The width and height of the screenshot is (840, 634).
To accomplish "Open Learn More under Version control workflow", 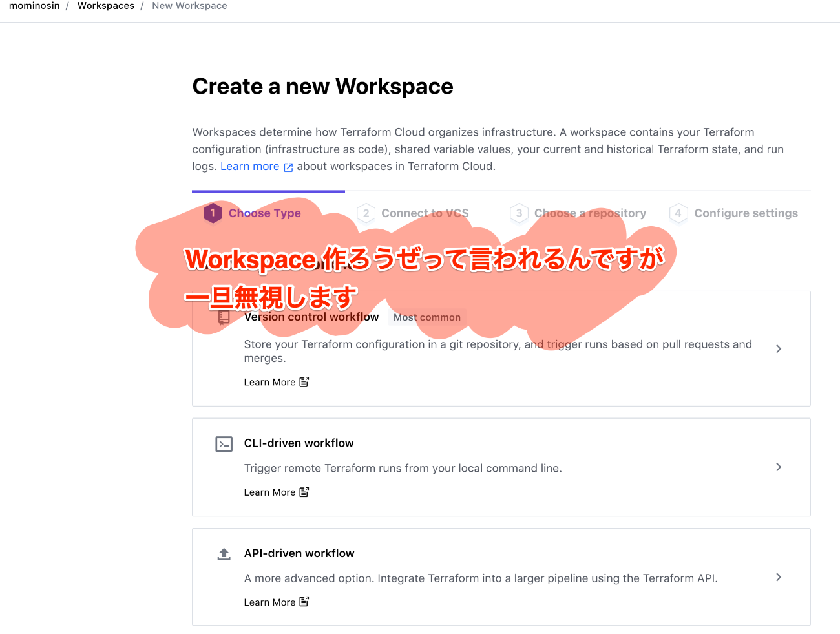I will [269, 383].
